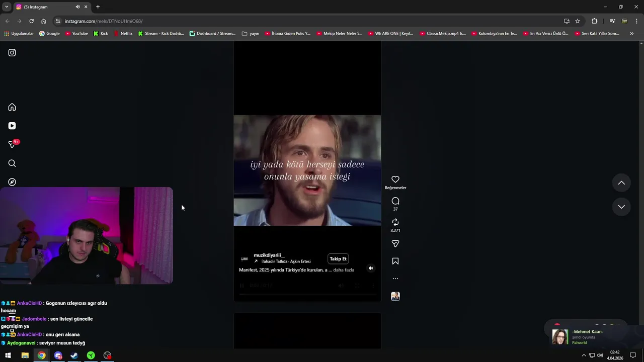Show more bookmarks with the double chevron
The height and width of the screenshot is (362, 644).
(632, 34)
